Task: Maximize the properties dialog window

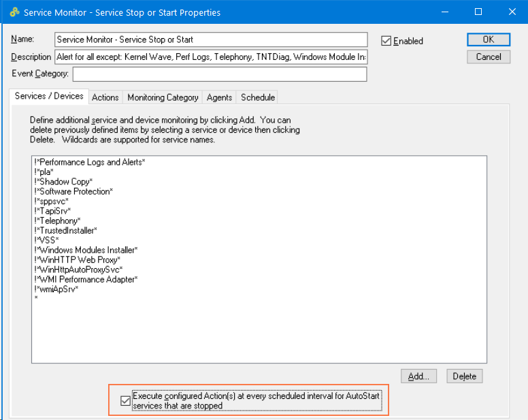Action: coord(478,12)
